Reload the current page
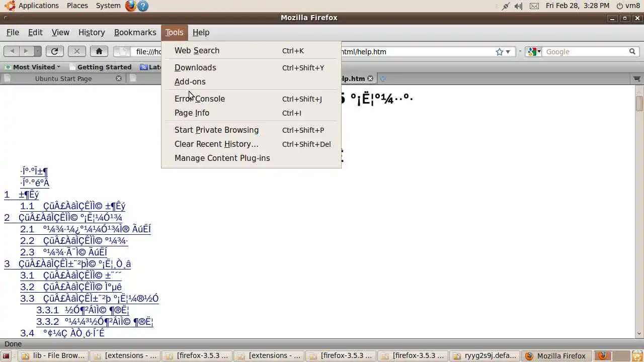Viewport: 644px width, 362px height. point(54,51)
